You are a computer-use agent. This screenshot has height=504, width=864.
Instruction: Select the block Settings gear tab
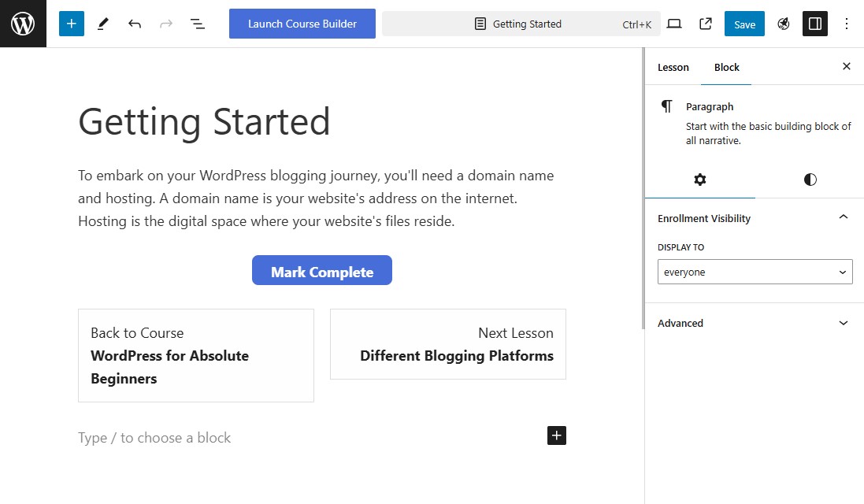[x=700, y=180]
